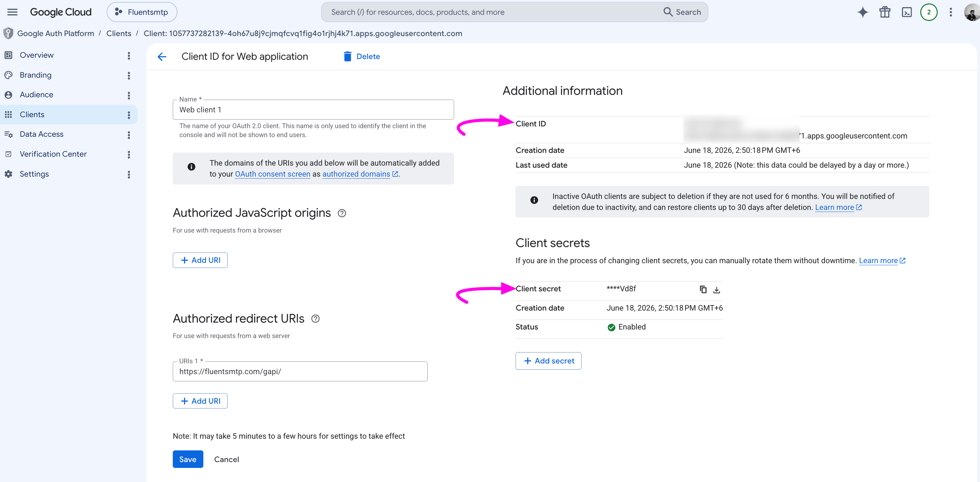This screenshot has height=482, width=980.
Task: Click the Audience person icon
Action: [8, 95]
